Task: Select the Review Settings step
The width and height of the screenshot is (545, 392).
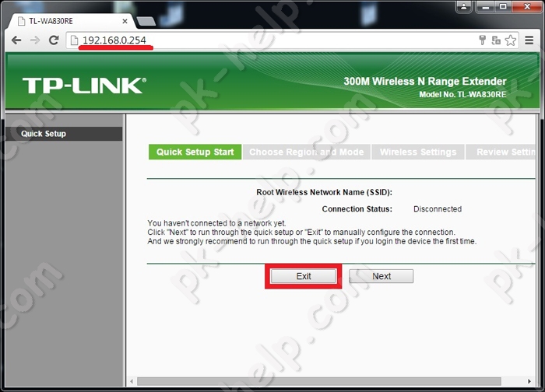Action: click(501, 152)
